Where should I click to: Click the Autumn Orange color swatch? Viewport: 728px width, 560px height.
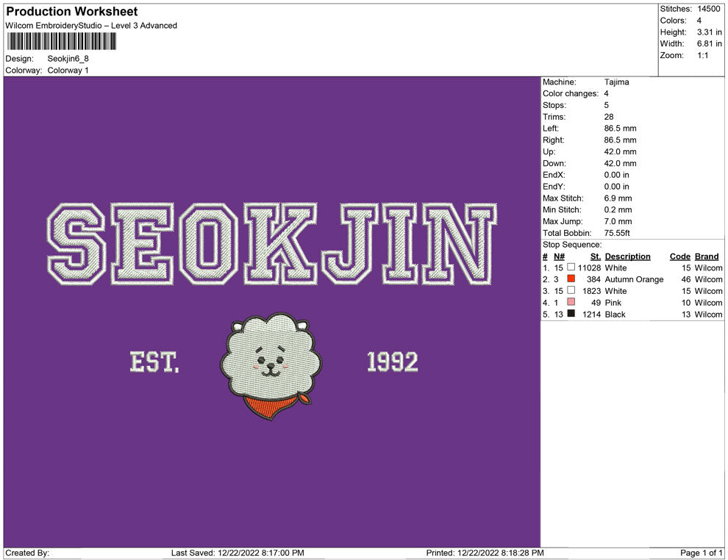tap(571, 279)
